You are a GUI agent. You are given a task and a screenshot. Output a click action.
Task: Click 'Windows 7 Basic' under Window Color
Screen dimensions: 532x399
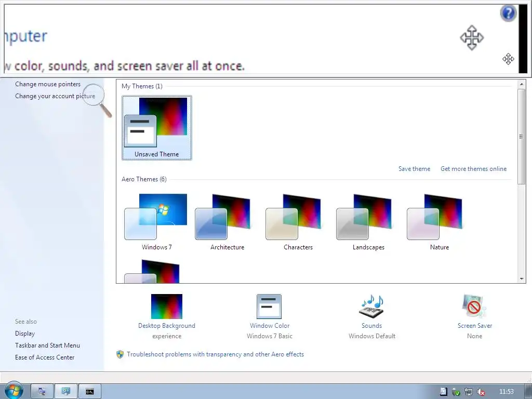270,336
